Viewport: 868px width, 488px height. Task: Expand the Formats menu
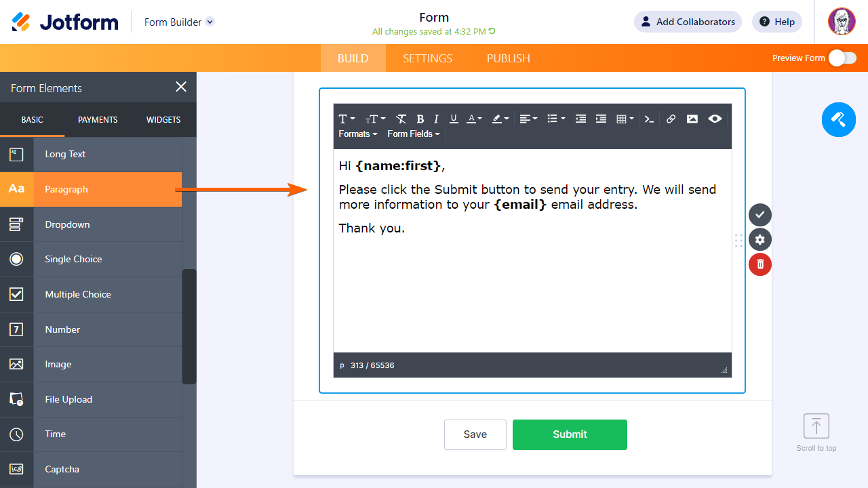(x=357, y=134)
